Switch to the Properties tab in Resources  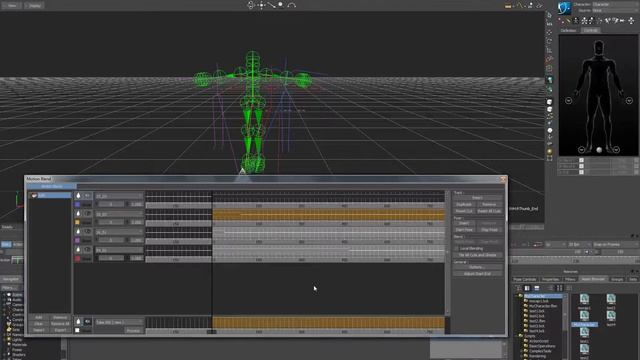pos(550,279)
